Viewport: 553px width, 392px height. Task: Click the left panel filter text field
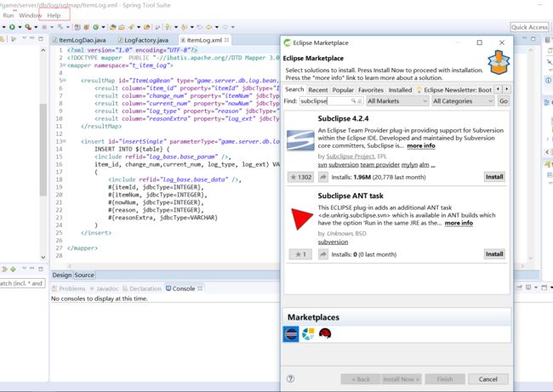pos(22,283)
